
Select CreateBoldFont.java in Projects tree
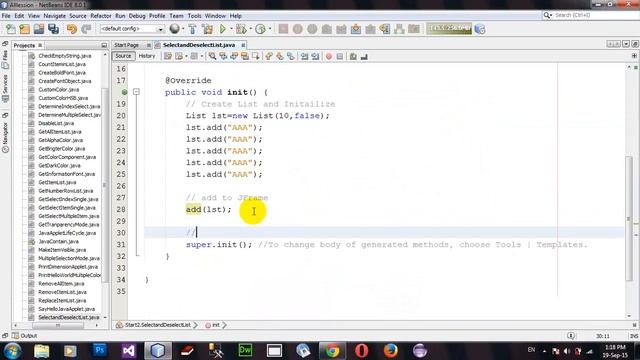tap(62, 73)
